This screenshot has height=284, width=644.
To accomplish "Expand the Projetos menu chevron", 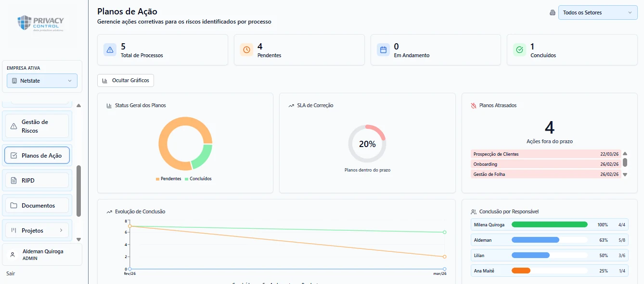I will 61,230.
